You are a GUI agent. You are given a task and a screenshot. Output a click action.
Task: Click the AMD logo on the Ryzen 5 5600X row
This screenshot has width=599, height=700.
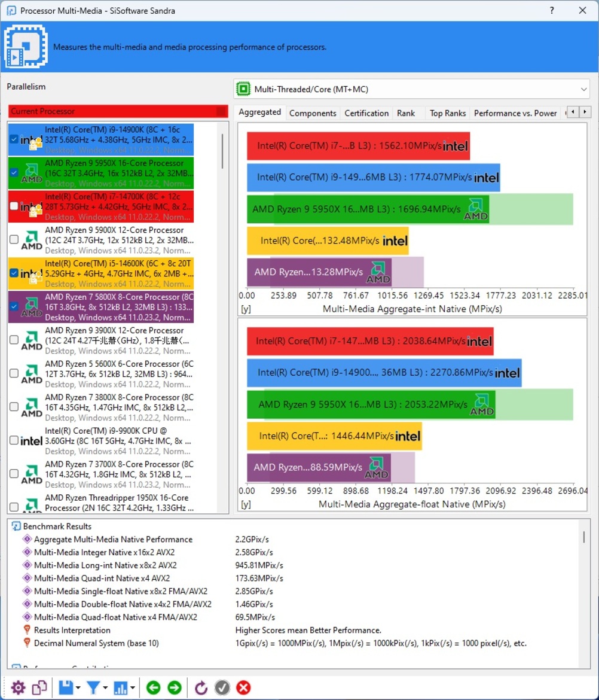[32, 374]
